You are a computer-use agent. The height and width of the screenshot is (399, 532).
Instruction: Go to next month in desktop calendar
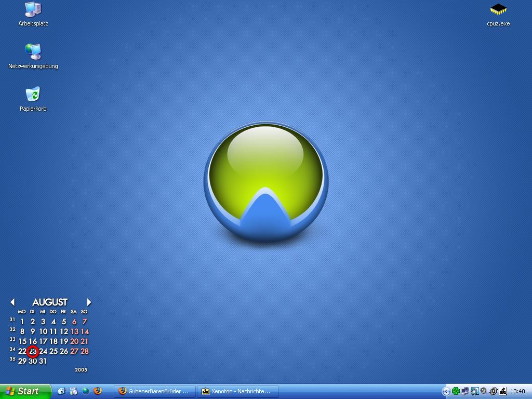pos(89,302)
